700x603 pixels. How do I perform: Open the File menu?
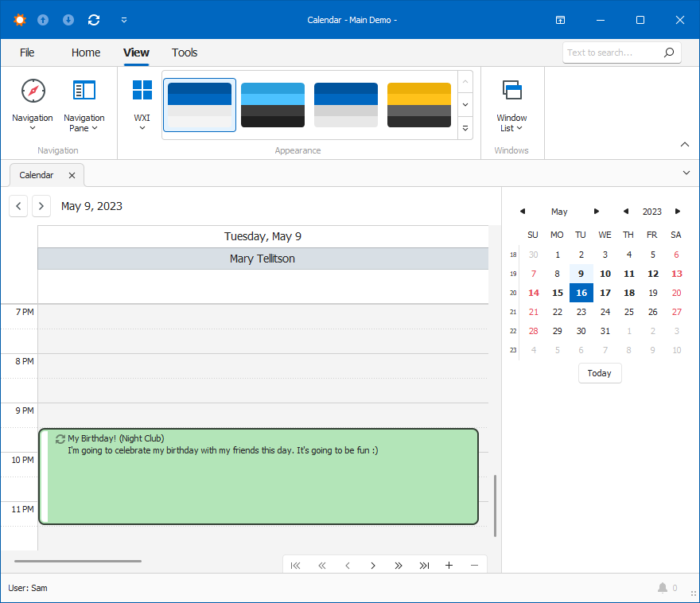tap(27, 53)
